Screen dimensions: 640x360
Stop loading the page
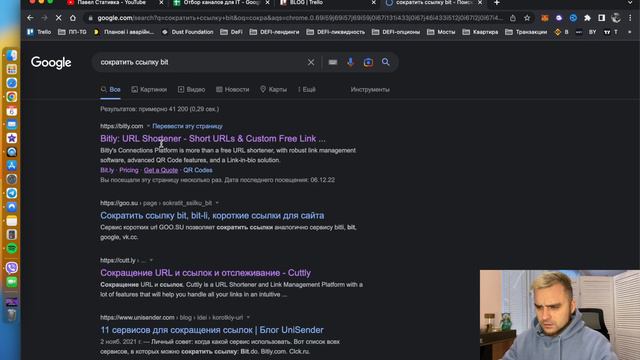(x=58, y=18)
